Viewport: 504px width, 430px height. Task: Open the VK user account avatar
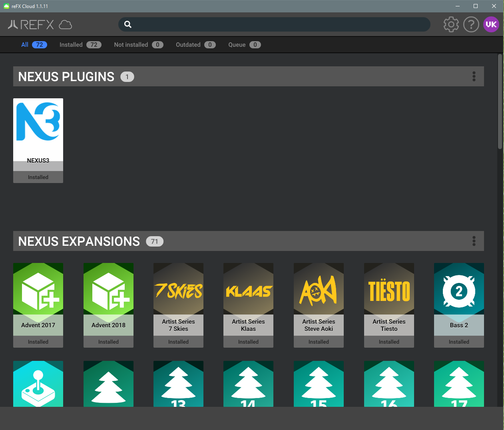point(491,24)
